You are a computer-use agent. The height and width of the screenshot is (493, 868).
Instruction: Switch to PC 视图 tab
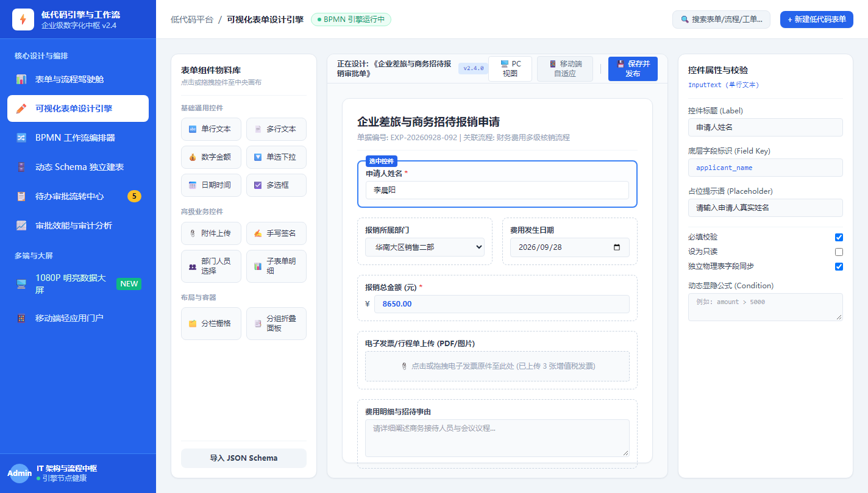click(x=510, y=69)
